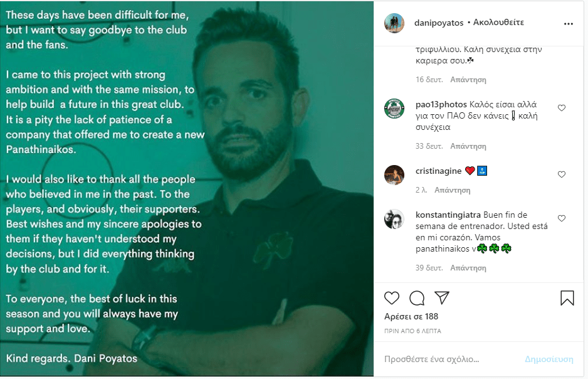
Task: Like the pao13photos comment
Action: [562, 108]
